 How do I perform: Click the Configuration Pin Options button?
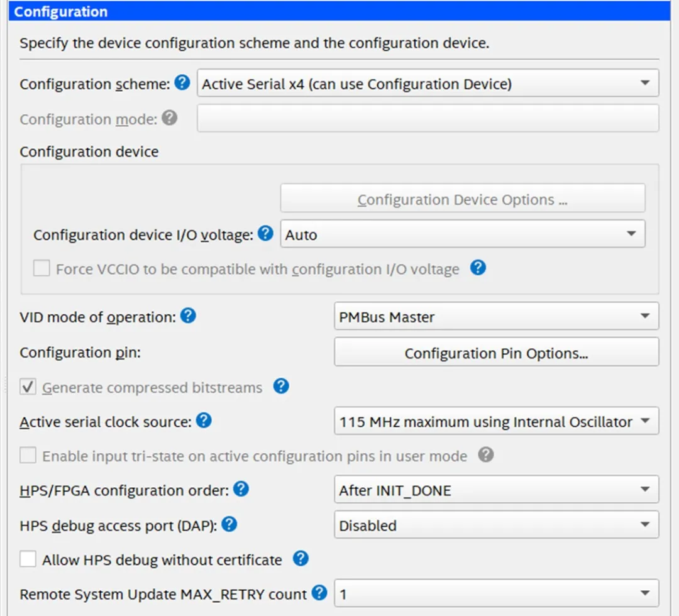point(496,353)
